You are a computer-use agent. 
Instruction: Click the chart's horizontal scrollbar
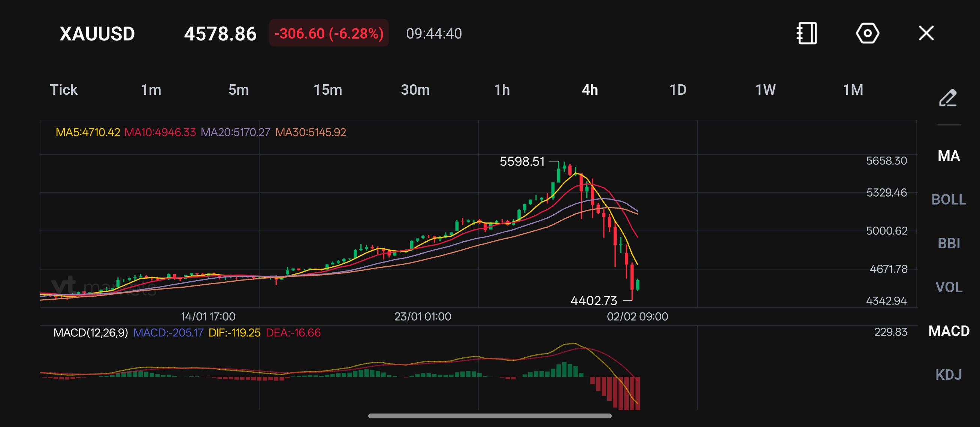[x=490, y=416]
